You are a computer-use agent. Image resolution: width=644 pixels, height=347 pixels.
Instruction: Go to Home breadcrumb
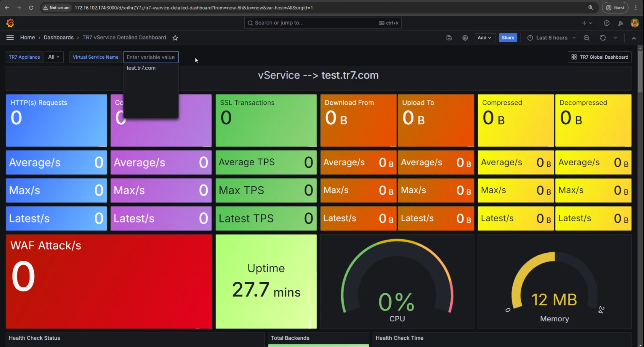[x=28, y=38]
